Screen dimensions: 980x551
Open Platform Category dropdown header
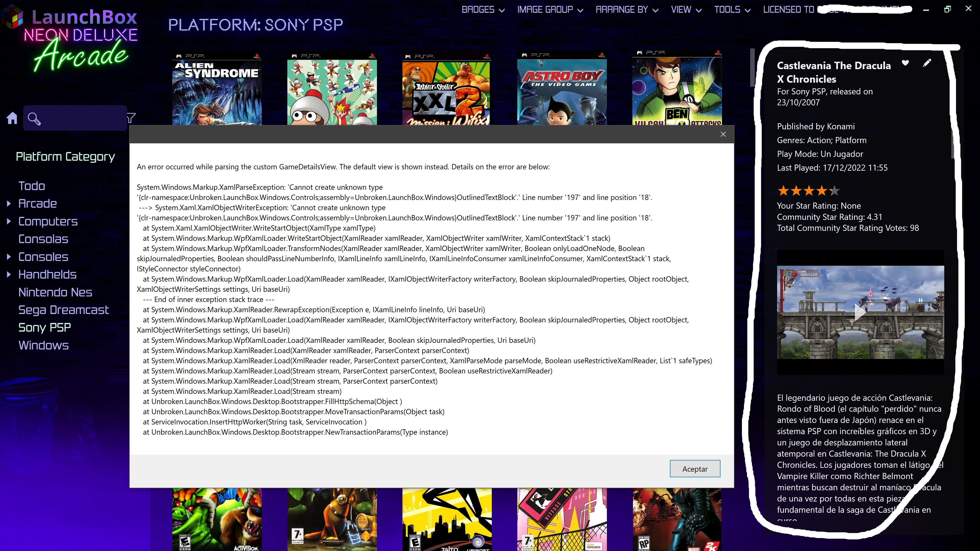coord(65,156)
